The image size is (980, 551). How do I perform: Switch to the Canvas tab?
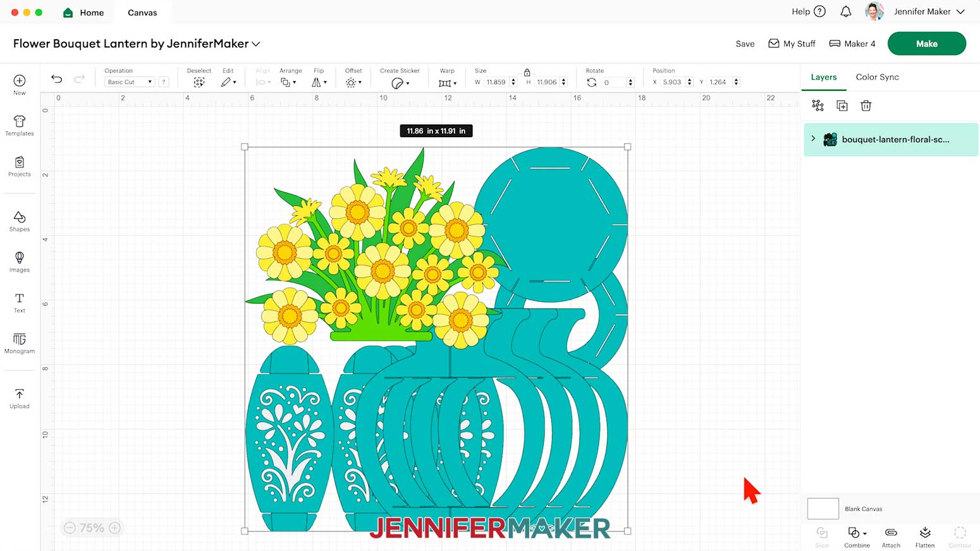coord(142,13)
